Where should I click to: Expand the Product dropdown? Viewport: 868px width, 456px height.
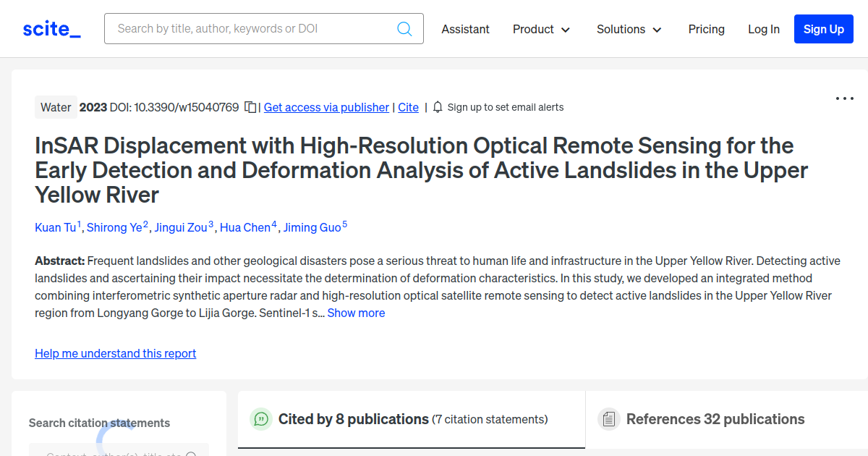pyautogui.click(x=541, y=29)
